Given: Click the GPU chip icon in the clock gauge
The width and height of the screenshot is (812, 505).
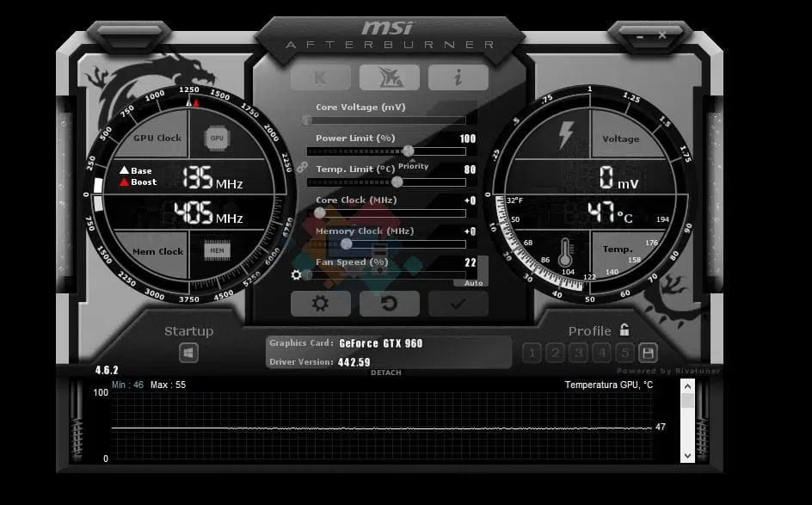Looking at the screenshot, I should click(217, 138).
